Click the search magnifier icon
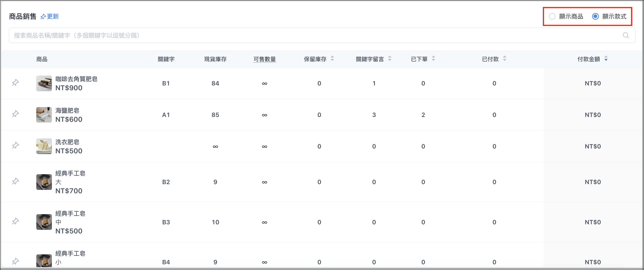Screen dimensions: 644x270 [626, 35]
